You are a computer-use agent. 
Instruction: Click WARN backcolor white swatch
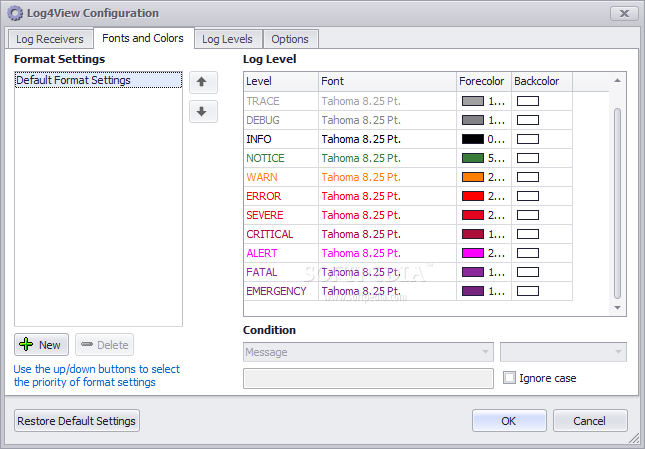click(x=528, y=177)
